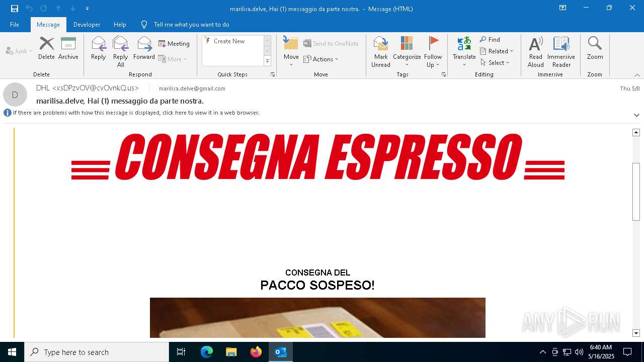
Task: Click the Save icon in title bar
Action: (x=14, y=9)
